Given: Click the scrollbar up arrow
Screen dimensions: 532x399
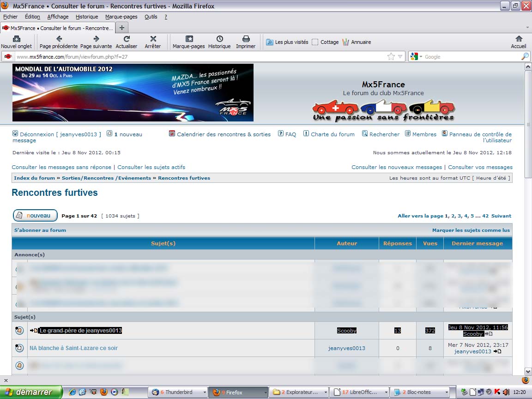Looking at the screenshot, I should pos(528,67).
